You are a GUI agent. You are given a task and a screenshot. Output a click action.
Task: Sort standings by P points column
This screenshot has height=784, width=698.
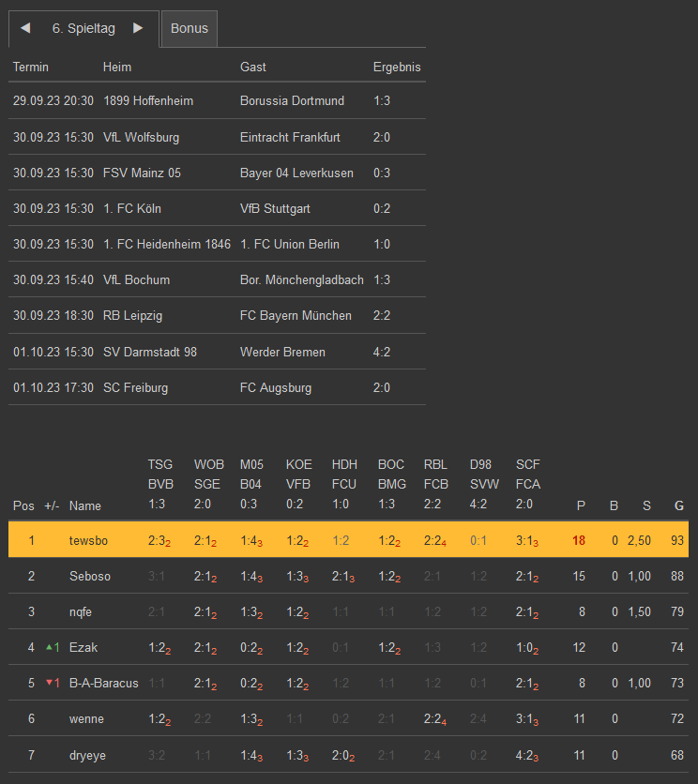pos(581,505)
